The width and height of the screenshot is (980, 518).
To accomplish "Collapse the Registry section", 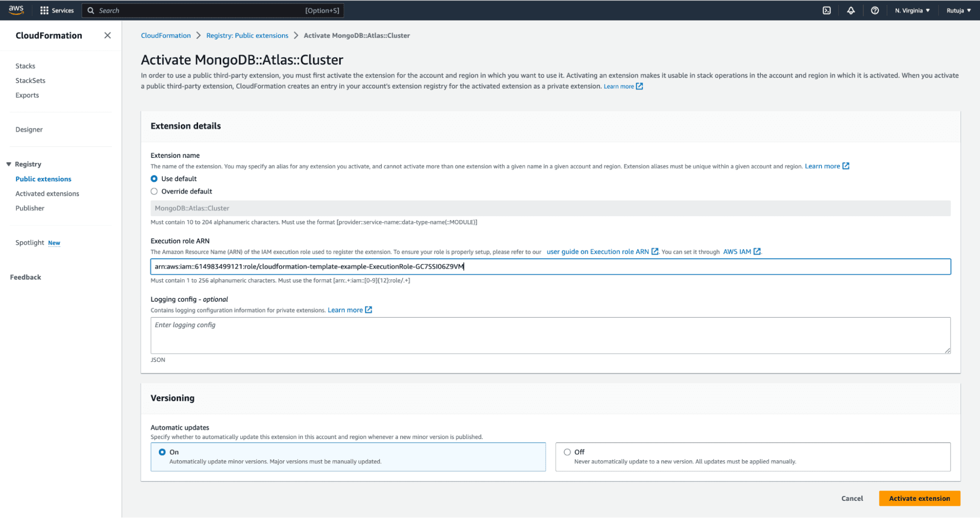I will tap(8, 164).
